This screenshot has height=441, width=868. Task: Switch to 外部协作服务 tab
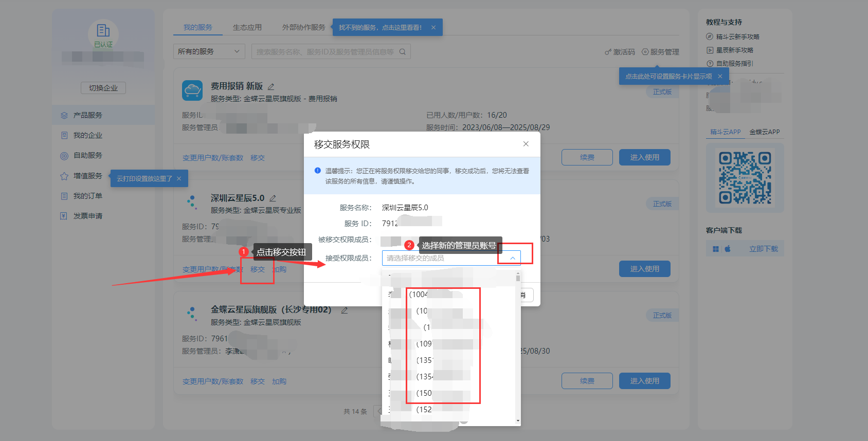click(x=303, y=27)
